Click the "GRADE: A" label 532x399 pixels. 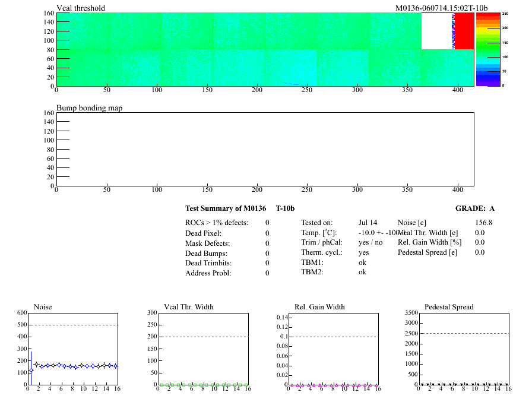[x=474, y=208]
